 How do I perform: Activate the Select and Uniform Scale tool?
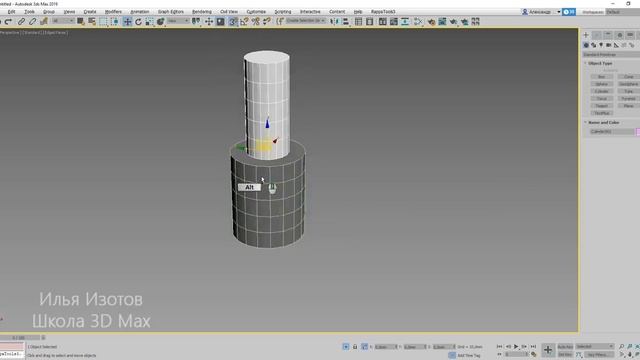(149, 21)
